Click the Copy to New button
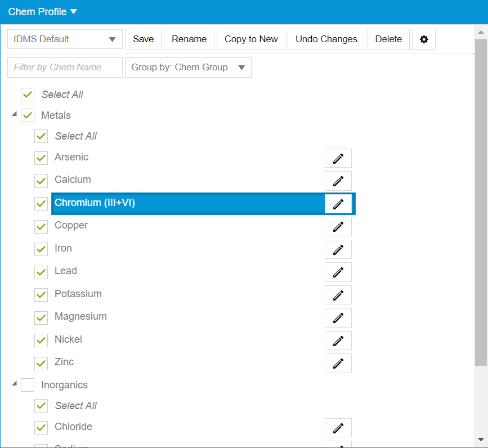Viewport: 488px width, 448px height. pos(250,39)
